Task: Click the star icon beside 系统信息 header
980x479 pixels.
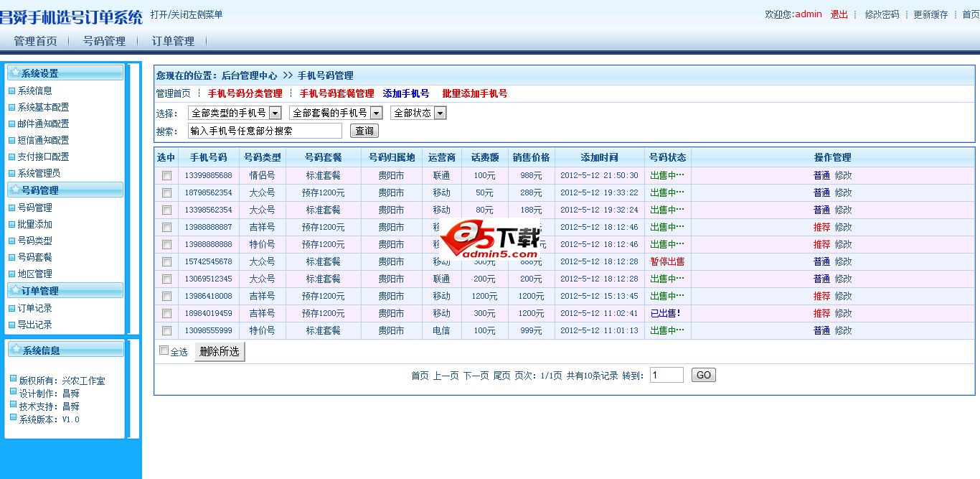Action: (x=15, y=350)
